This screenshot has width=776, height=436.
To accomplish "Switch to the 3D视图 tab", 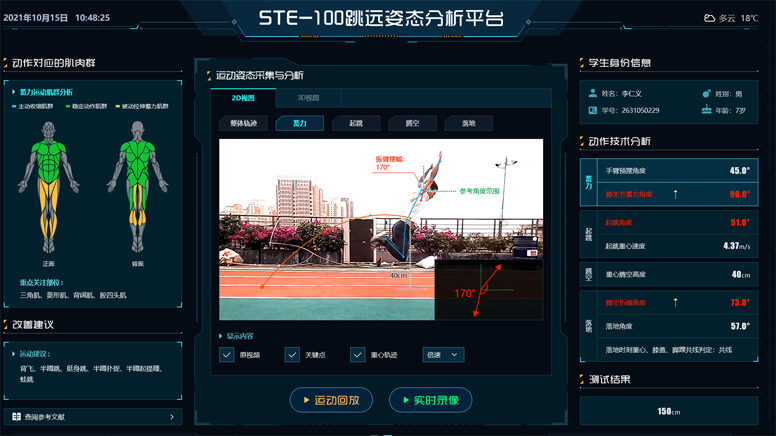I will click(309, 98).
